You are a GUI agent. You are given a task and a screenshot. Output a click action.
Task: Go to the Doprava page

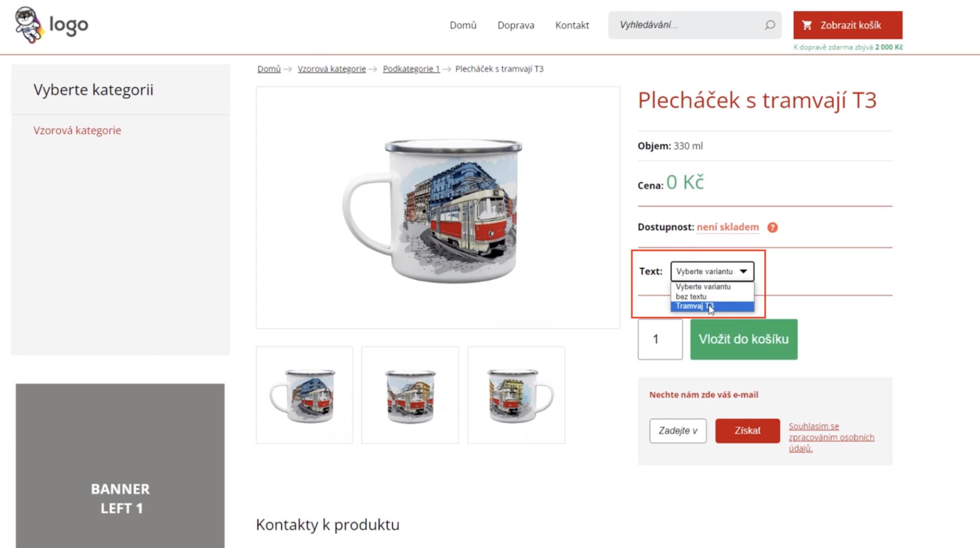click(516, 25)
